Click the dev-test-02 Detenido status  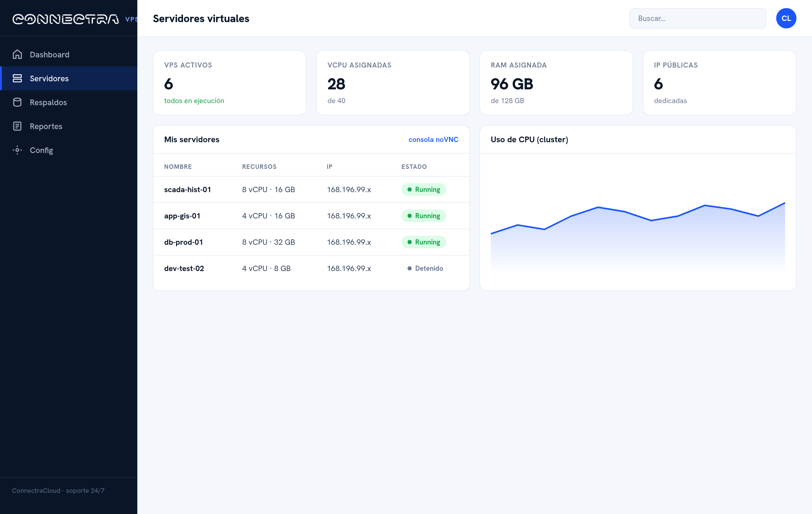tap(425, 268)
